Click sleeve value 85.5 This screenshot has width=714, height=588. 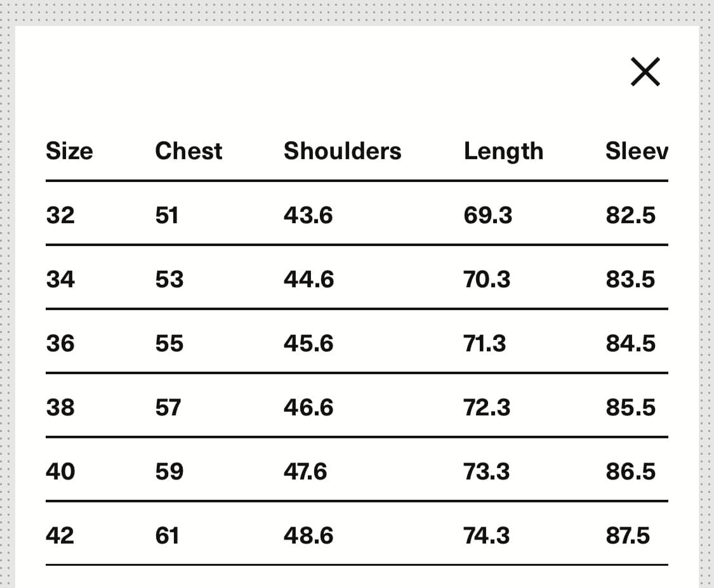(x=630, y=407)
